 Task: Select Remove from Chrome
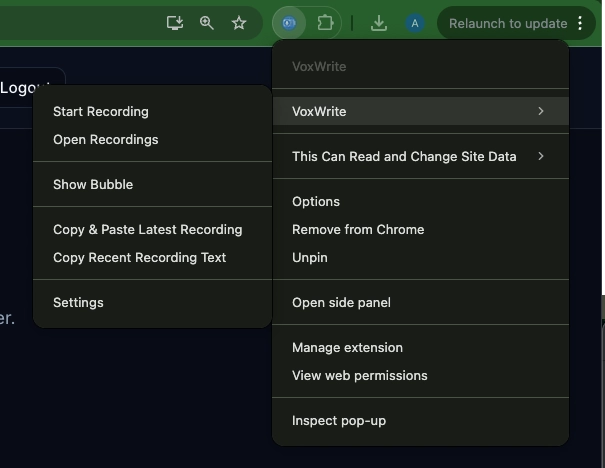point(421,230)
